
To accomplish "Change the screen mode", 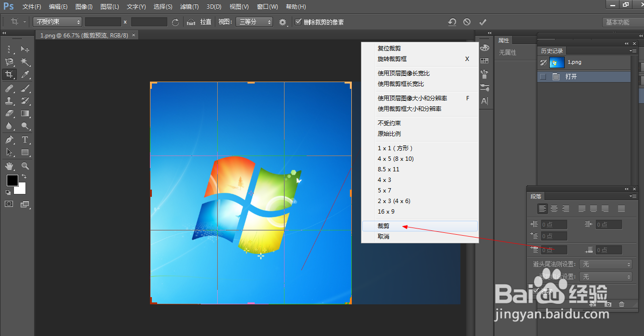I will [x=25, y=204].
